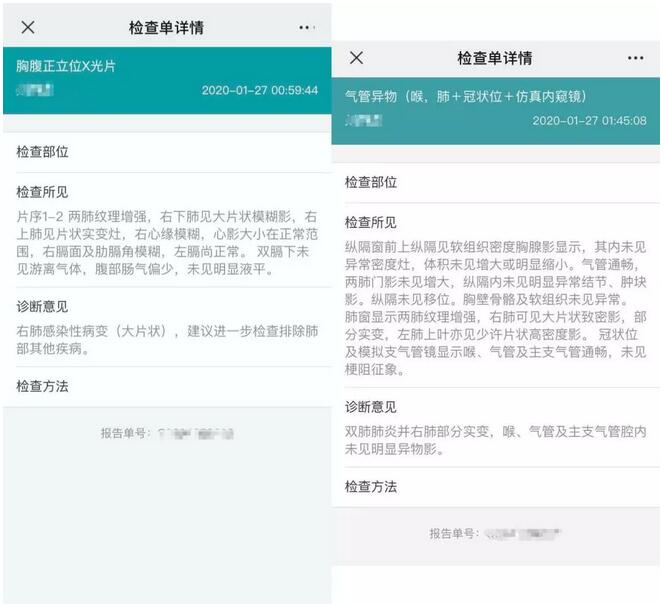664x606 pixels.
Task: Click the findings text starting 片序1-2
Action: coord(167,243)
